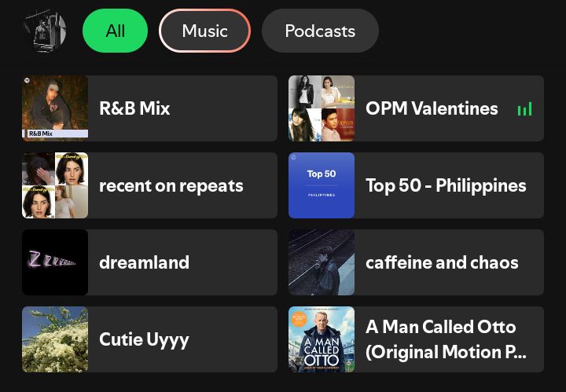Switch to the Podcasts filter

tap(320, 31)
